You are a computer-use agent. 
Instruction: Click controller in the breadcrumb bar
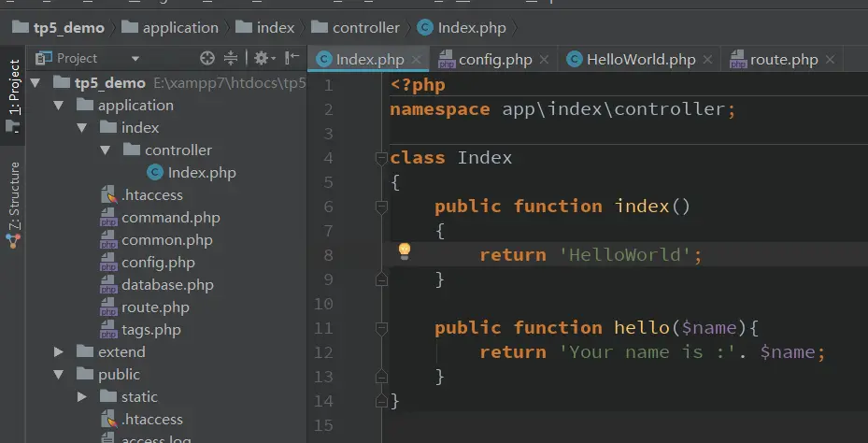point(355,28)
